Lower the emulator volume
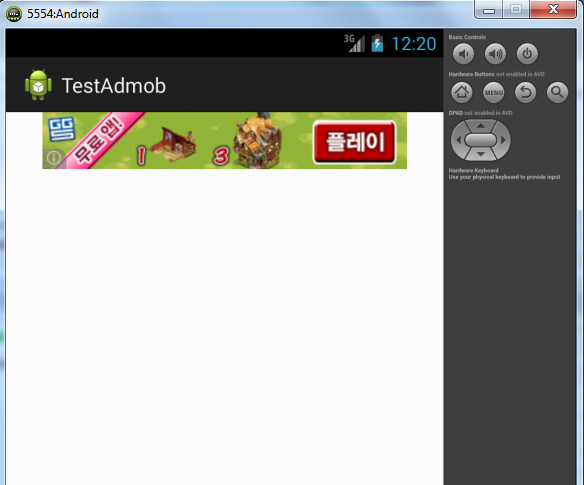 (463, 54)
